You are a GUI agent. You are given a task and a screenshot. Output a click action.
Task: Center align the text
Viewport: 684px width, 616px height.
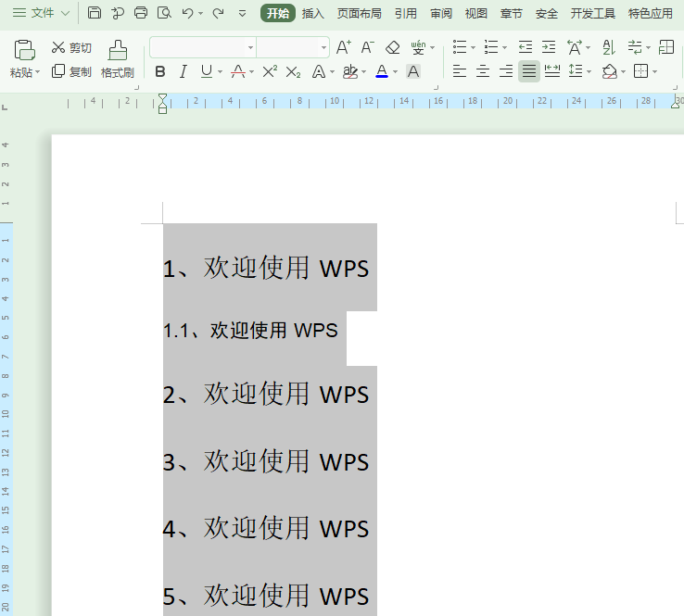[x=483, y=71]
